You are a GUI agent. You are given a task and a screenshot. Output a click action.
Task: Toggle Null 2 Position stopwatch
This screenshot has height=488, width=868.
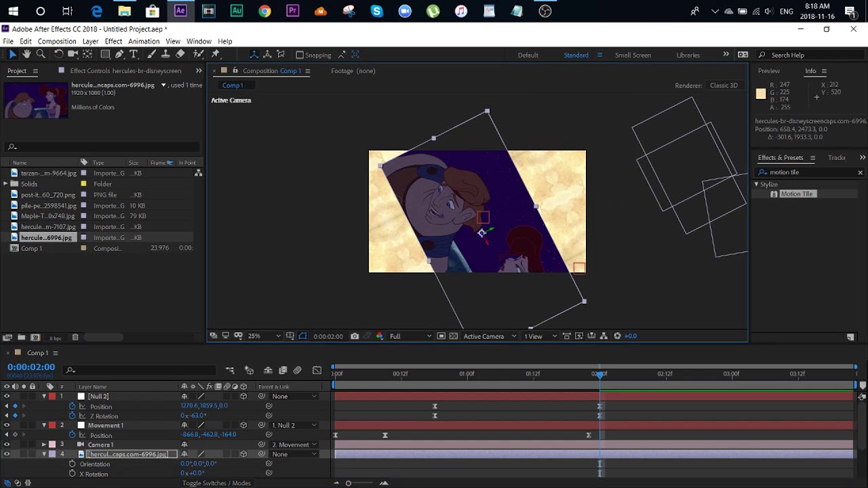(73, 406)
